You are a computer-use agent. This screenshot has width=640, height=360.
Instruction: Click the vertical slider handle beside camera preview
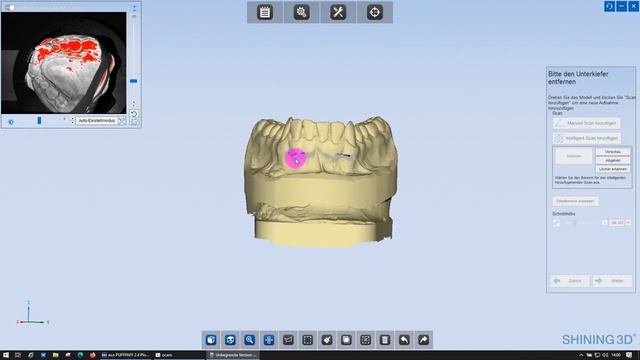133,81
